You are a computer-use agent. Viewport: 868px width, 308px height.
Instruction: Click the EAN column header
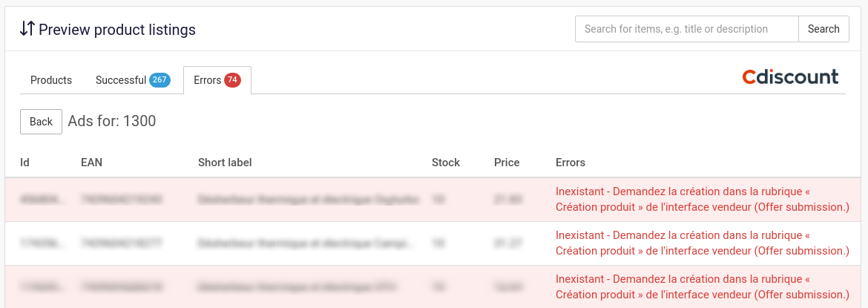point(91,163)
